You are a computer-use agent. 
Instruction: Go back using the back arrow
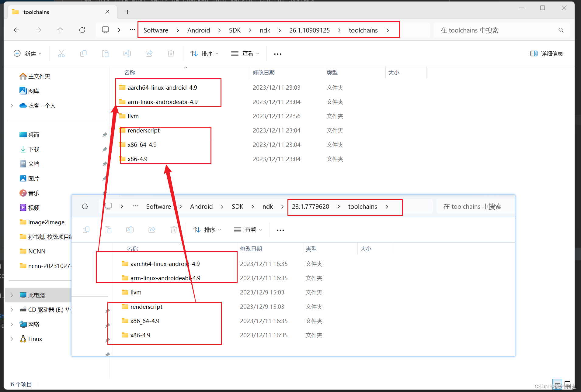click(16, 30)
